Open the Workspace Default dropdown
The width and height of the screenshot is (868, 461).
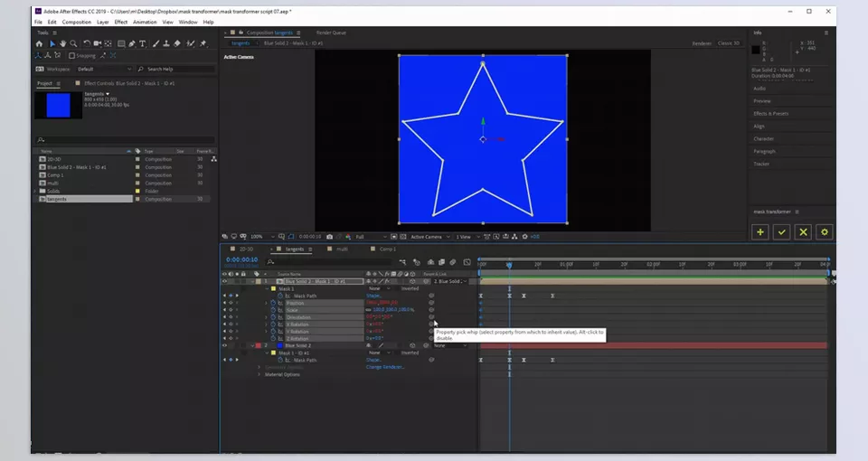click(104, 69)
